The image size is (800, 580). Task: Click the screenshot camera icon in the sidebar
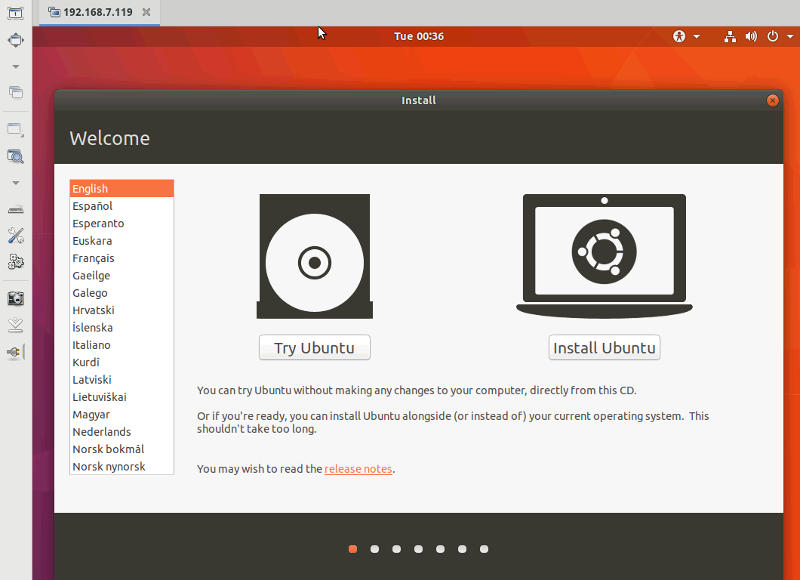14,297
